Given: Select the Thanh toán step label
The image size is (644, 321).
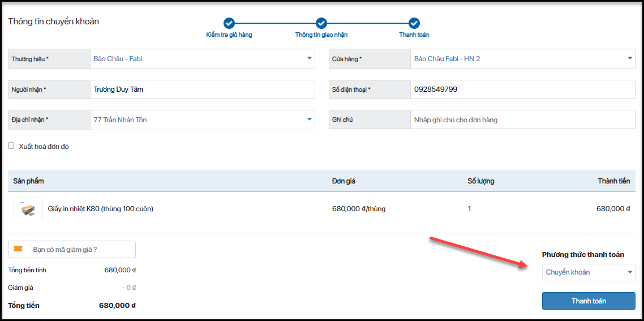Looking at the screenshot, I should click(414, 35).
